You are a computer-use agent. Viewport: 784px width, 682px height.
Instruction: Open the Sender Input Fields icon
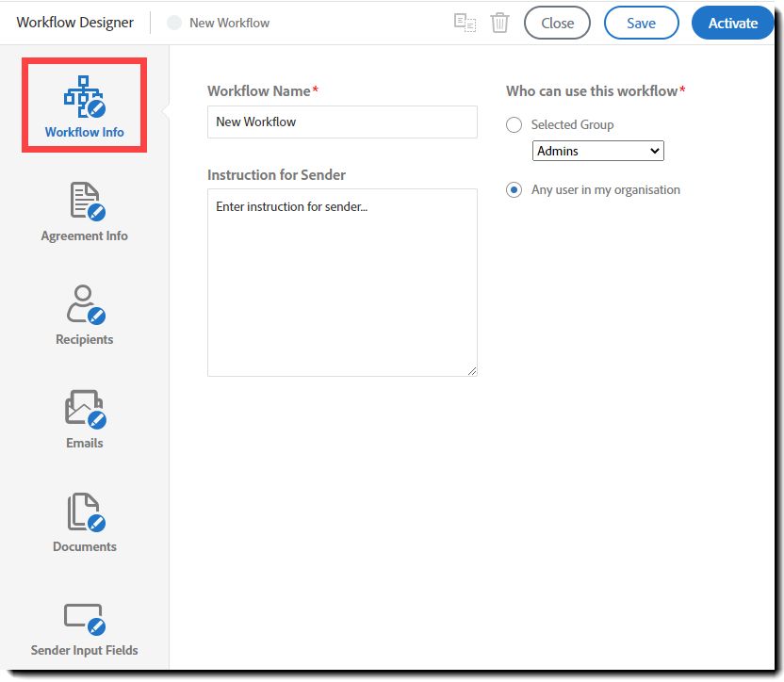coord(85,619)
